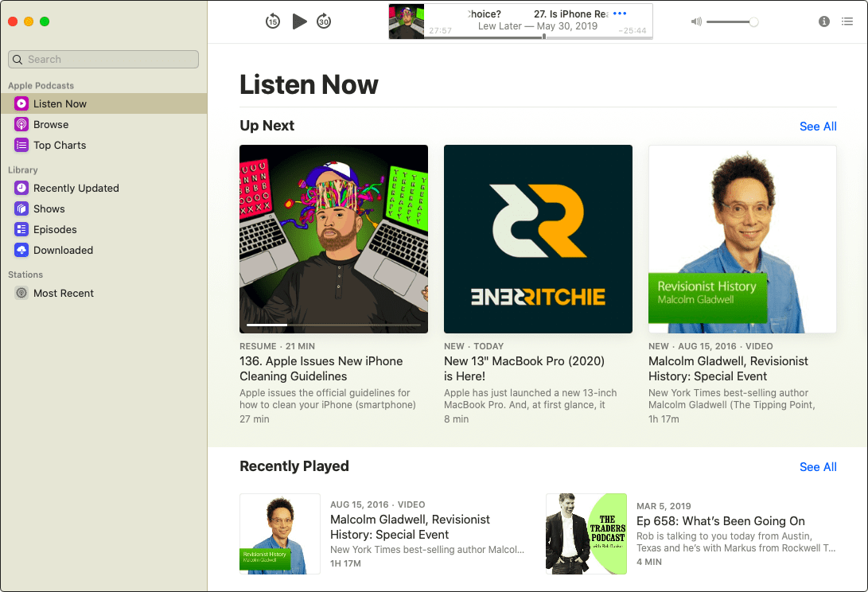Select Listen Now in the sidebar

click(103, 103)
